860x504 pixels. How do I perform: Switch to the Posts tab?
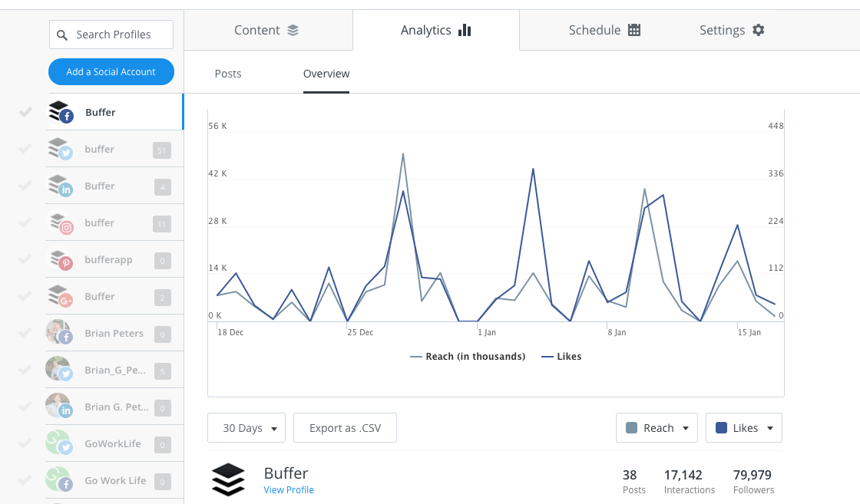tap(227, 73)
